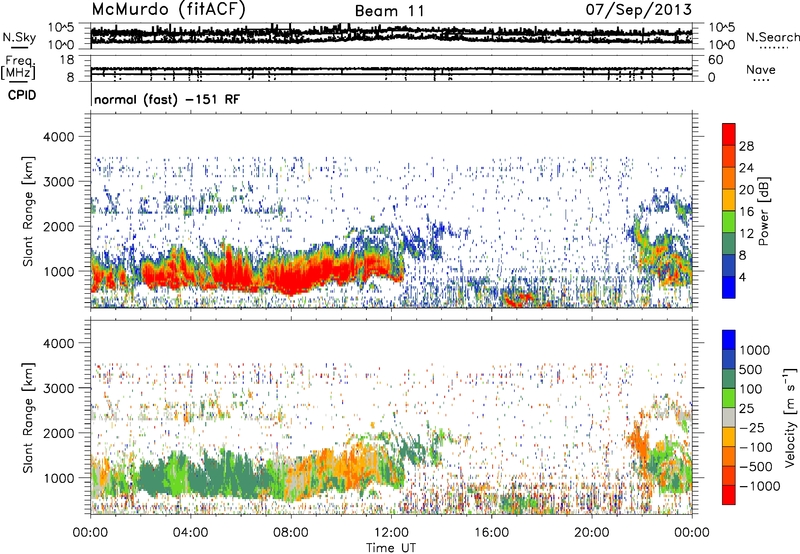Click the Velocity [m s-1] colorbar label
Screen dimensions: 800x554
click(x=790, y=417)
